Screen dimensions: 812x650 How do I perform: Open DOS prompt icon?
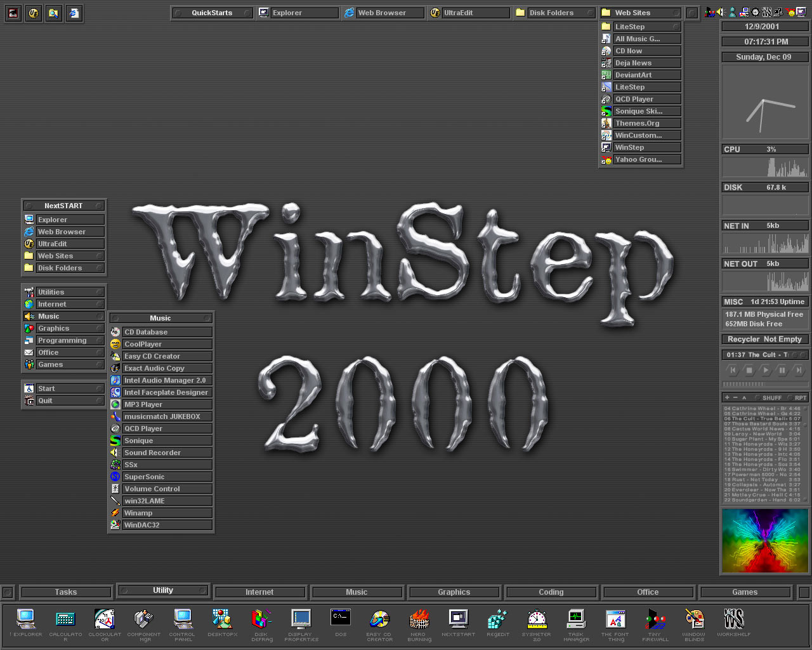pyautogui.click(x=341, y=622)
